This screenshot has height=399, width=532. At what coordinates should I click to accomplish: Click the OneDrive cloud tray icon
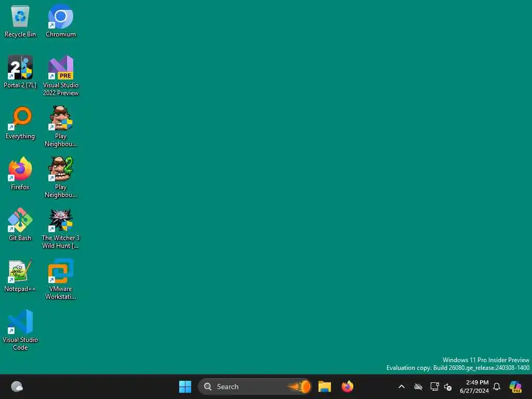pos(418,387)
